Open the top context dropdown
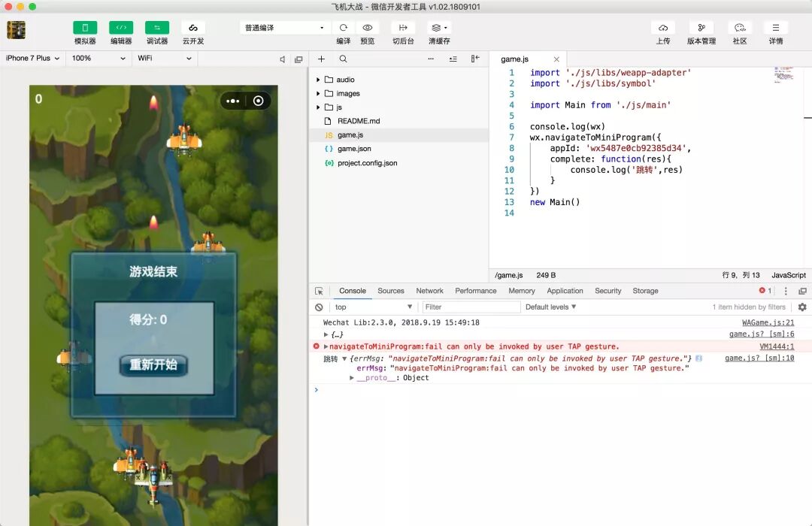The image size is (812, 526). 374,307
